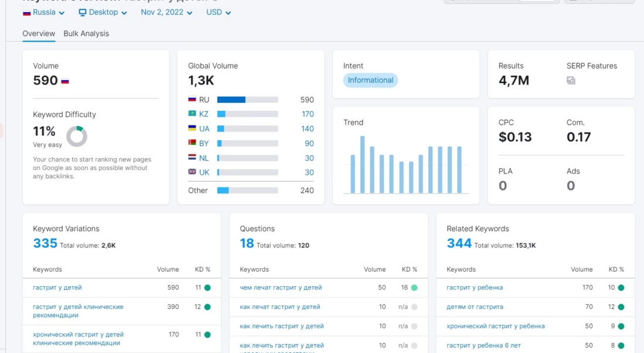Click the Informational intent badge
644x353 pixels.
click(x=370, y=80)
